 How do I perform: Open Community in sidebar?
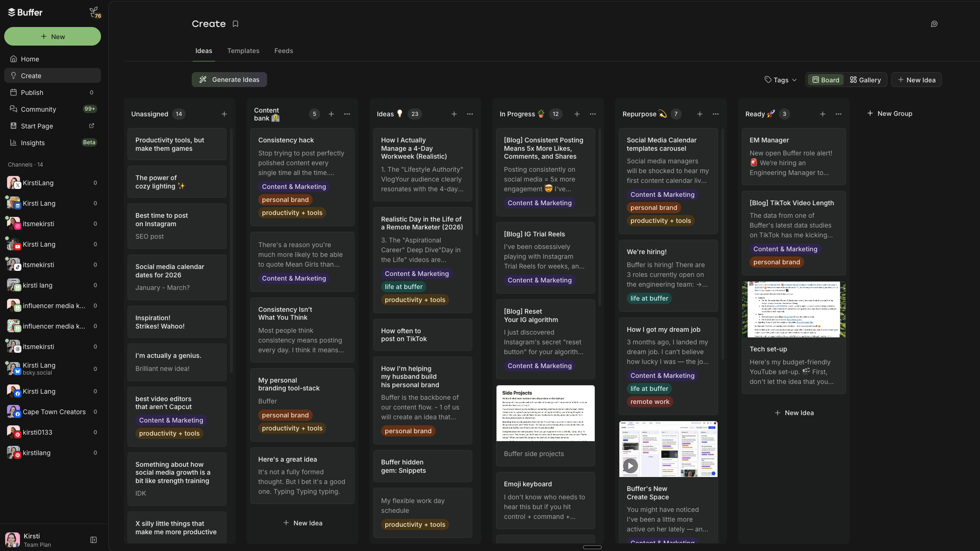(53, 109)
